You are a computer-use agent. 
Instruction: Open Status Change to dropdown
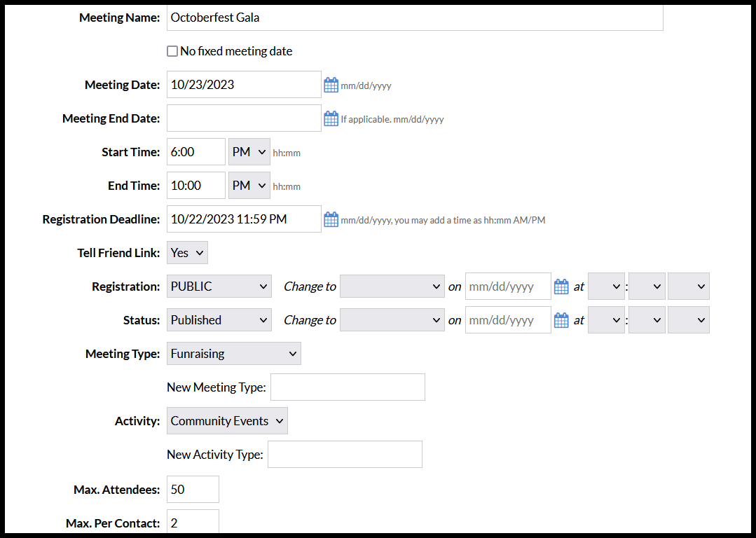coord(392,320)
